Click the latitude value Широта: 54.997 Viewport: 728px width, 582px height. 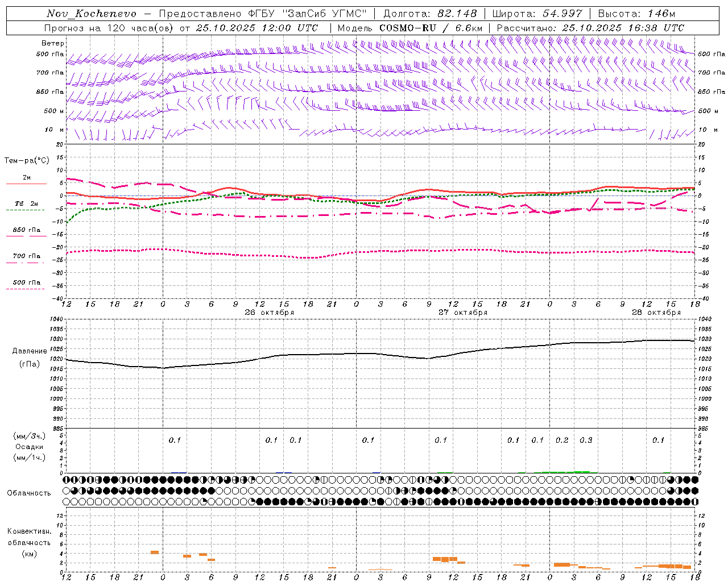pyautogui.click(x=537, y=14)
